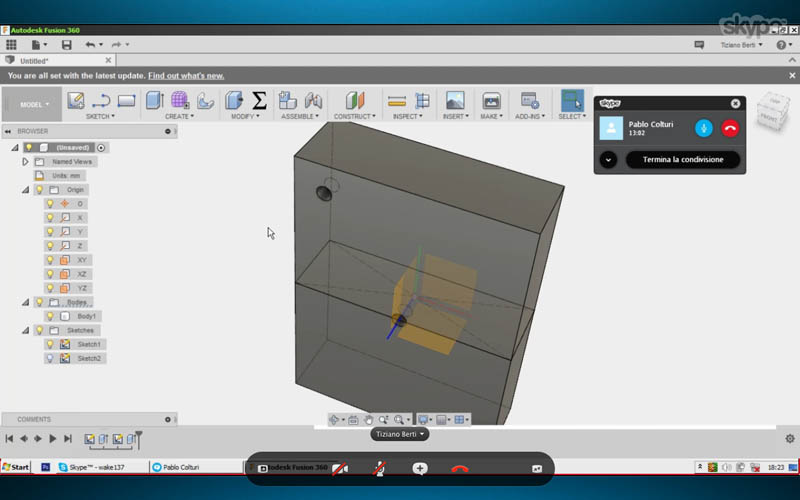800x500 pixels.
Task: Select the Joint assemble tool
Action: pos(313,100)
